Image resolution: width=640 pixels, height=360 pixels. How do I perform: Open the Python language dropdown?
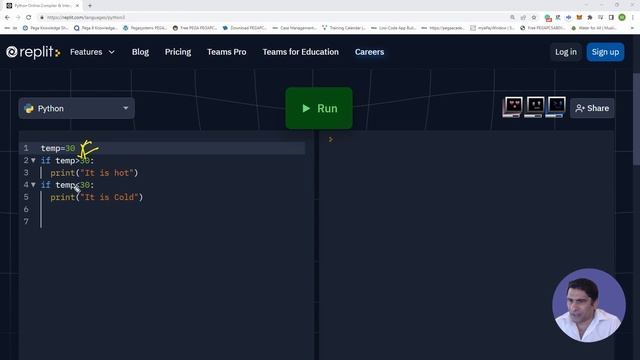pos(76,108)
